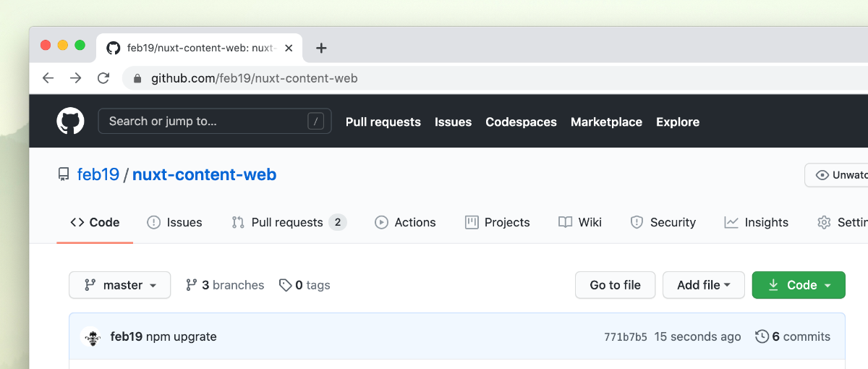This screenshot has height=369, width=868.
Task: Click the 15 seconds ago timestamp
Action: pyautogui.click(x=698, y=336)
